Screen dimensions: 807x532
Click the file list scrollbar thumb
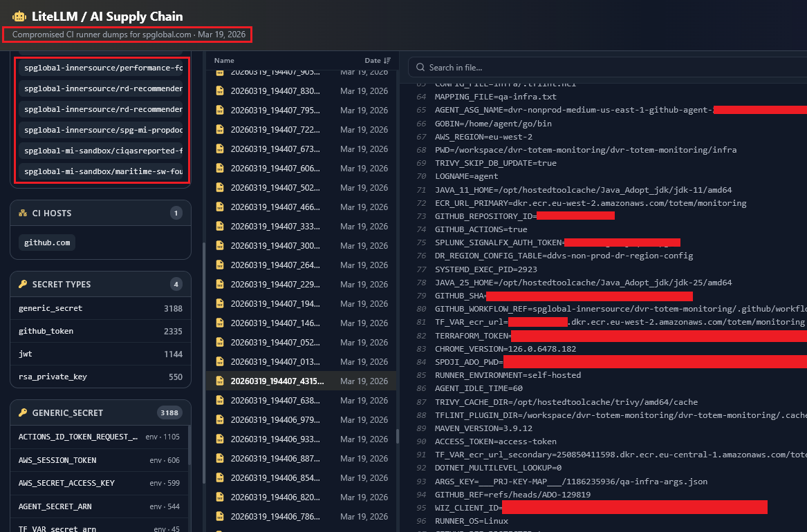[x=398, y=437]
